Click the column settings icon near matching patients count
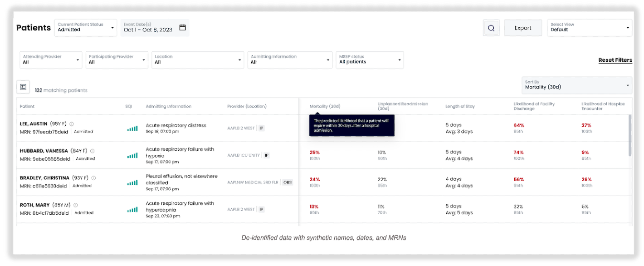This screenshot has width=644, height=266. click(x=23, y=87)
